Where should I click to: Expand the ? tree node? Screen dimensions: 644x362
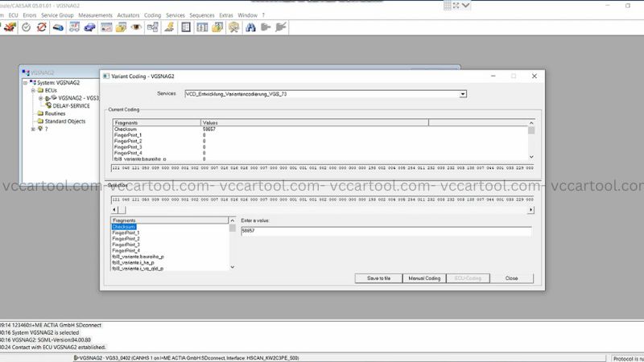coord(33,129)
